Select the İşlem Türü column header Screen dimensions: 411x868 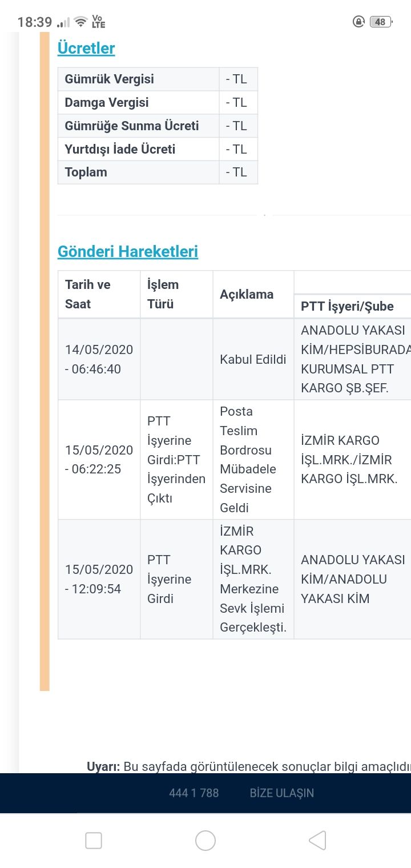click(163, 294)
